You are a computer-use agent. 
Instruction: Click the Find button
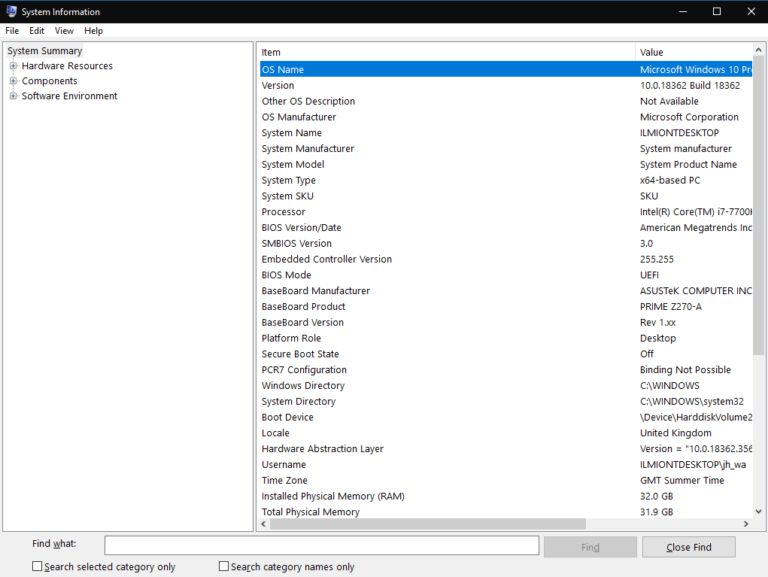590,547
